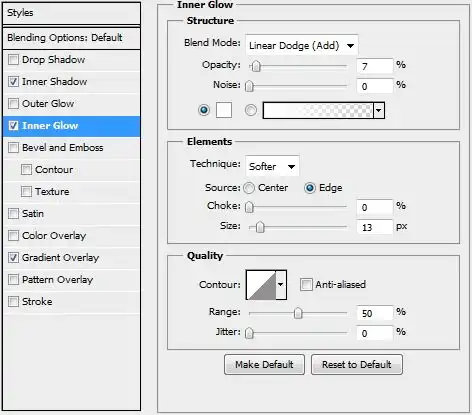472x415 pixels.
Task: Click the Reset to Default button
Action: [357, 364]
